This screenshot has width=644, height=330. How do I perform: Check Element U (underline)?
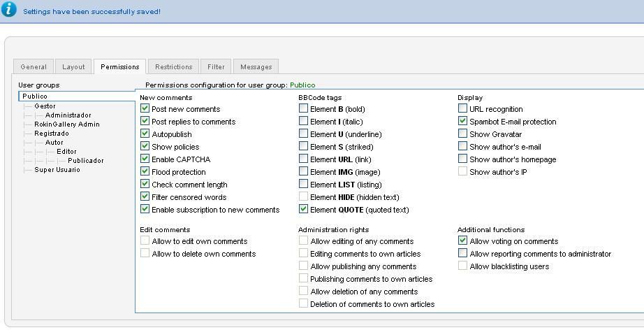coord(303,134)
